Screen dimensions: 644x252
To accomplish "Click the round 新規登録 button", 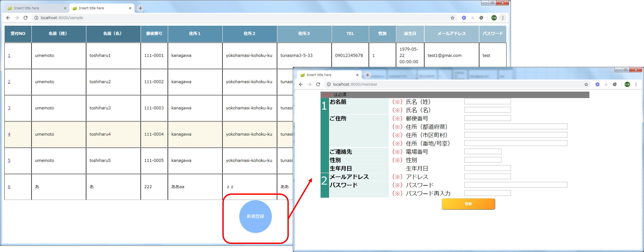I will (255, 216).
